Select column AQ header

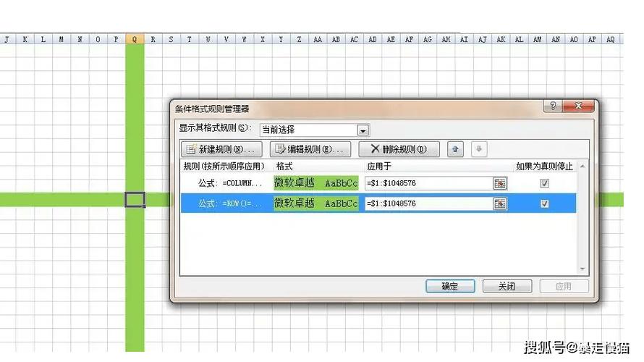click(611, 39)
